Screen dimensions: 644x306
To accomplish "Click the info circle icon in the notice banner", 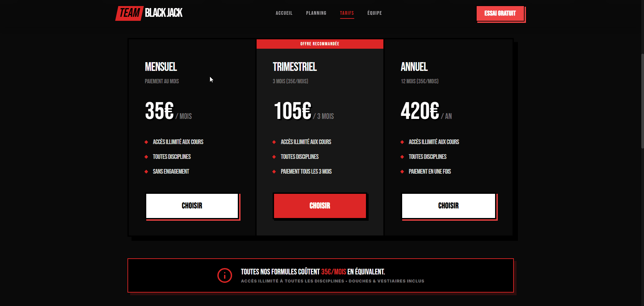I will click(x=224, y=275).
